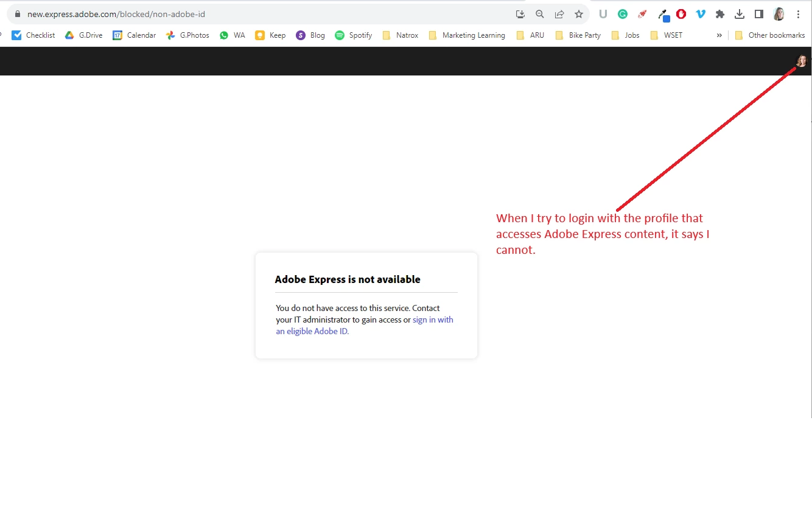This screenshot has width=812, height=507.
Task: Click the red rocket extension icon
Action: 642,14
